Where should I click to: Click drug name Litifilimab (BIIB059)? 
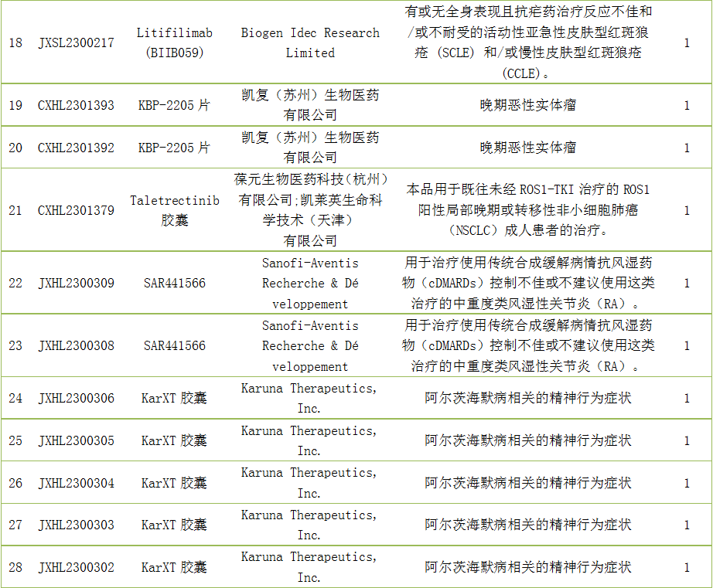pos(174,42)
